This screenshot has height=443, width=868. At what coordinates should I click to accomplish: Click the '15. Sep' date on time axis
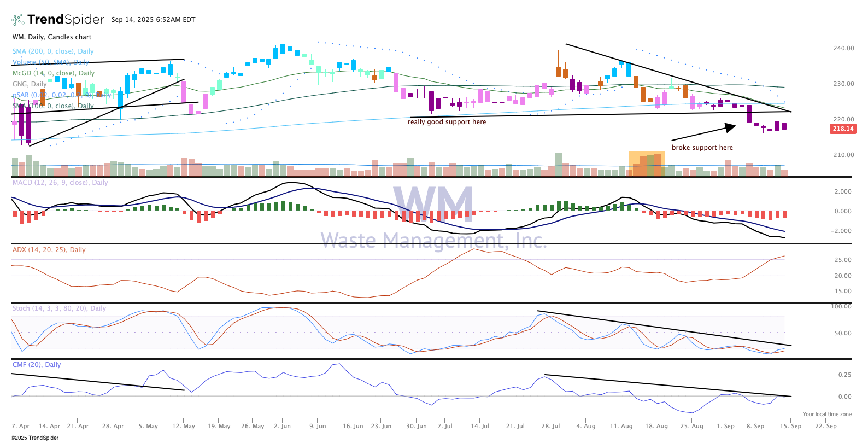click(790, 426)
